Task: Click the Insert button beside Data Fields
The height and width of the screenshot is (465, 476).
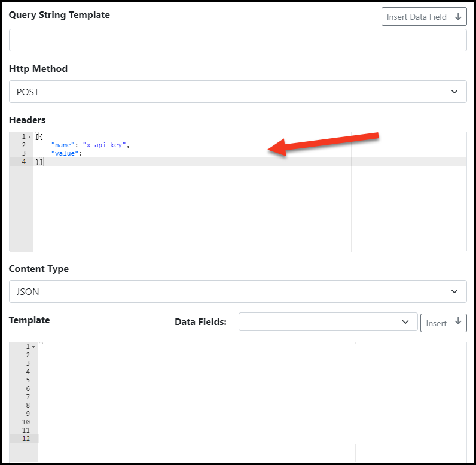Action: pyautogui.click(x=443, y=323)
